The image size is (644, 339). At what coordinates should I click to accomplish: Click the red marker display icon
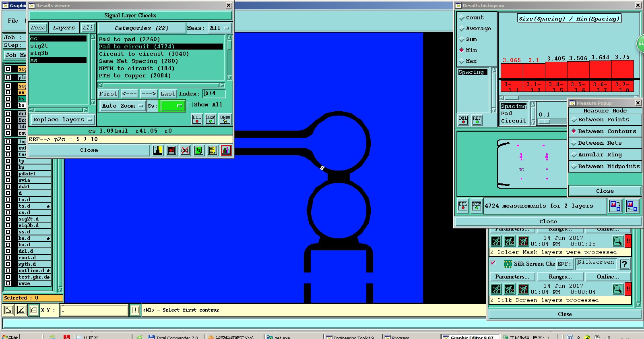pos(171,150)
